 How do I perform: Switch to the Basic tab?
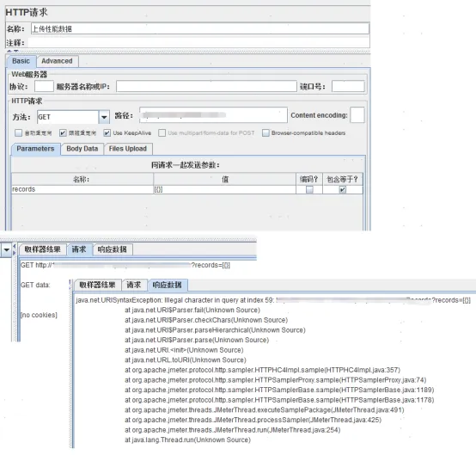[x=21, y=61]
